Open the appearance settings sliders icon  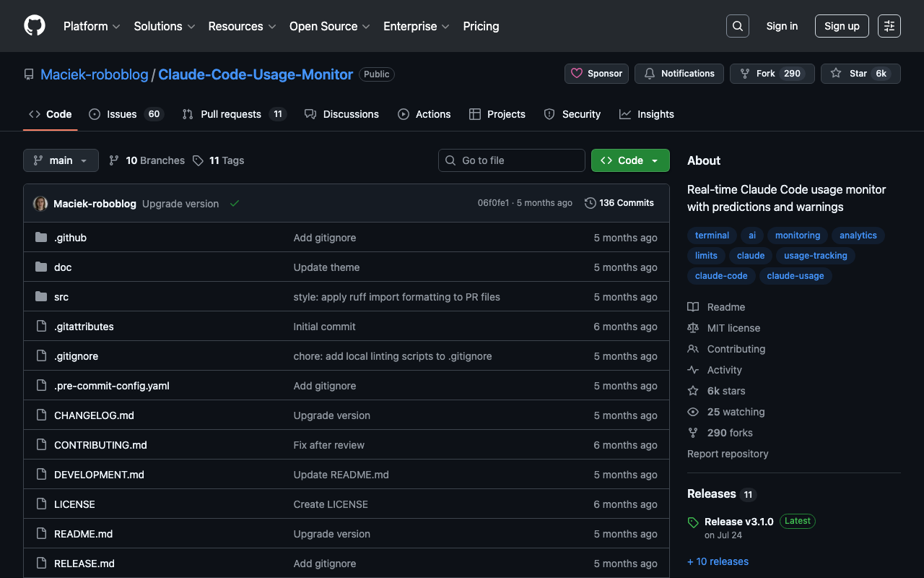889,26
